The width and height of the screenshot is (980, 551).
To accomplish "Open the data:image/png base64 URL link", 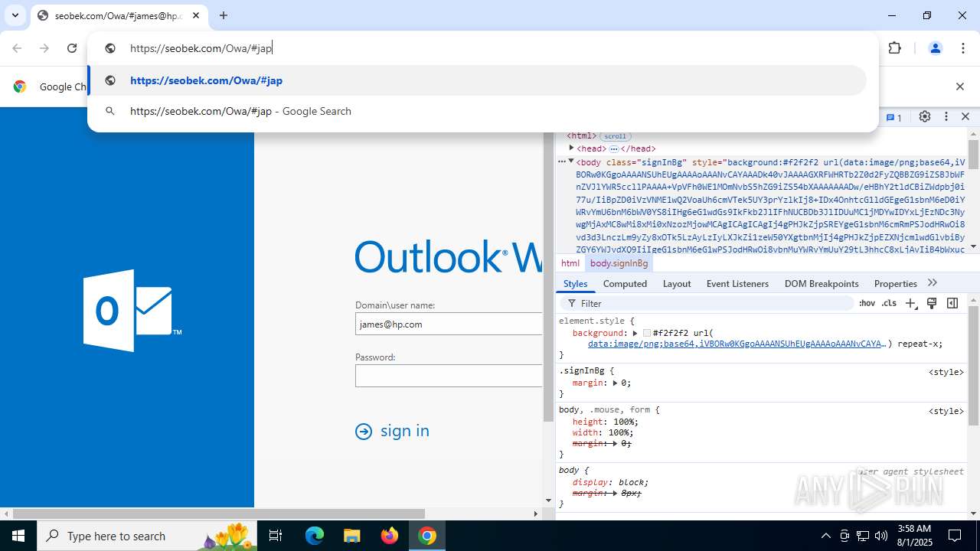I will pos(737,344).
